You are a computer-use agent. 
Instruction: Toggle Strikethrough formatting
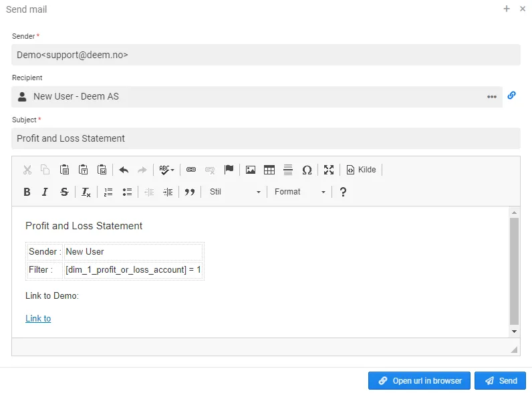(64, 192)
